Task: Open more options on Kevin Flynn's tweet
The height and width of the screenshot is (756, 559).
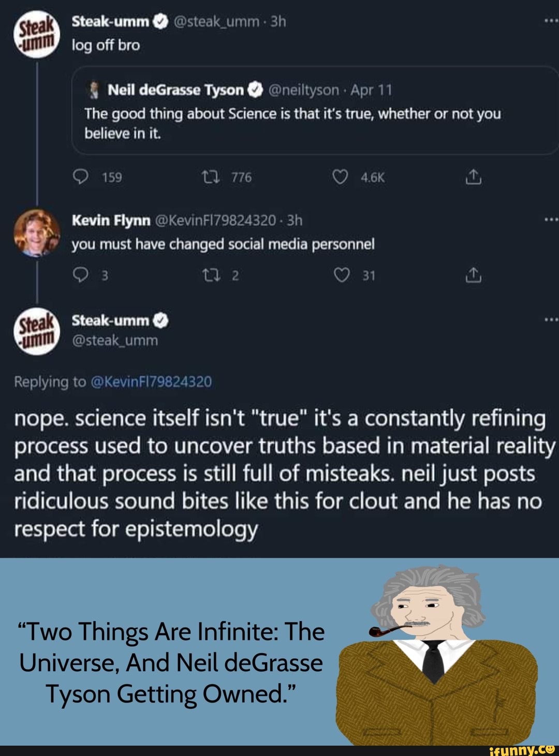Action: [x=551, y=220]
